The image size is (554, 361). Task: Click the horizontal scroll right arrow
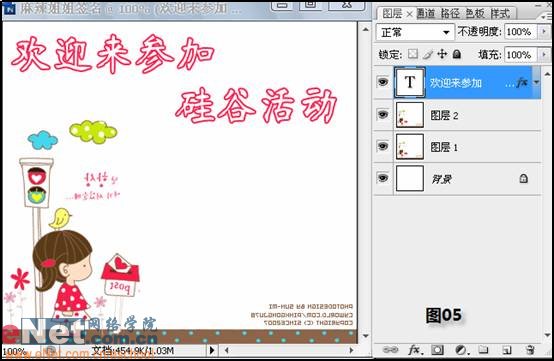pos(351,350)
